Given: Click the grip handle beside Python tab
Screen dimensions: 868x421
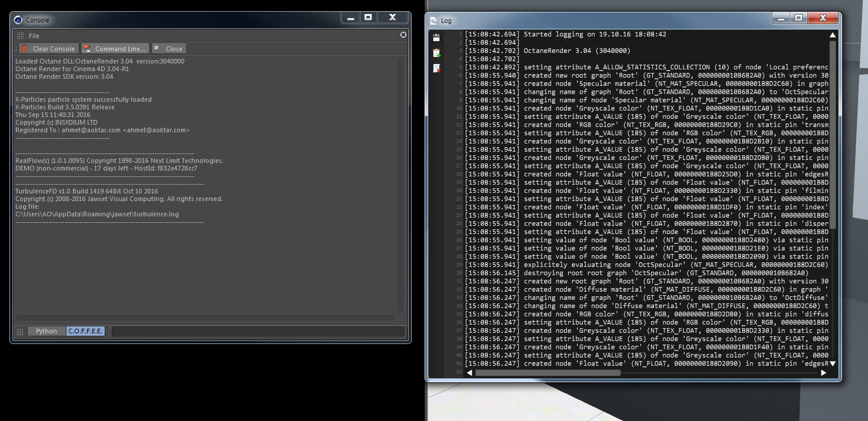Looking at the screenshot, I should click(20, 332).
